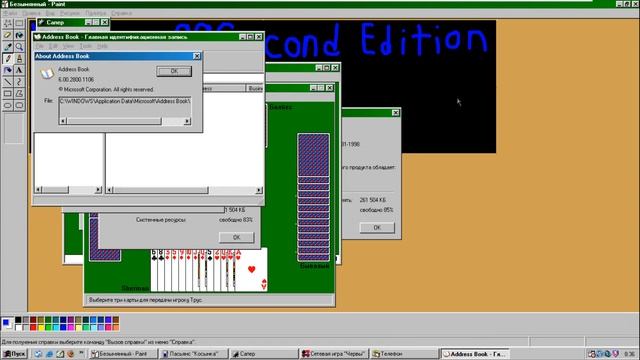
Task: Select the Pencil tool in Paint
Action: pyautogui.click(x=8, y=58)
